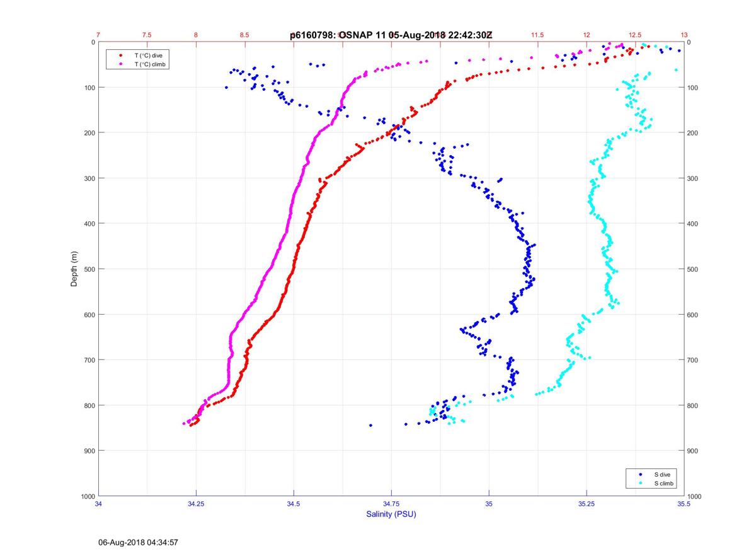
Task: Click the salinity tick label 34.5
Action: [294, 504]
